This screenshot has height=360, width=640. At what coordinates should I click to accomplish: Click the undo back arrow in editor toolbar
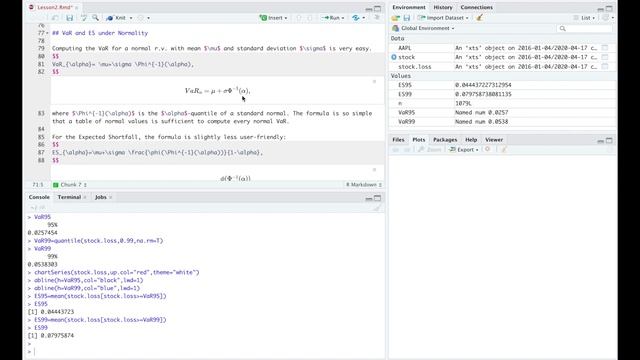click(55, 18)
